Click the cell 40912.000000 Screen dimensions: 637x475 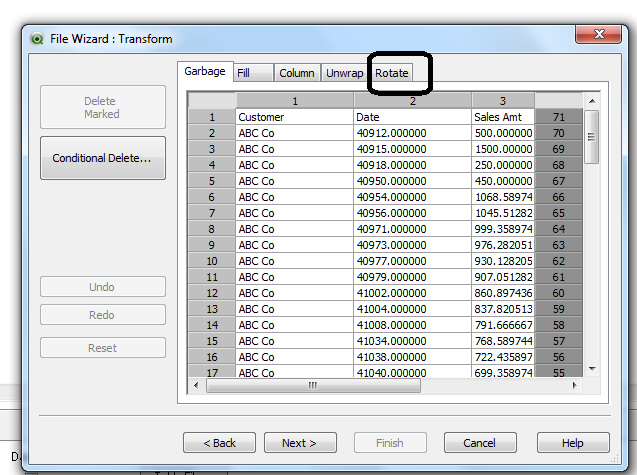click(x=413, y=133)
